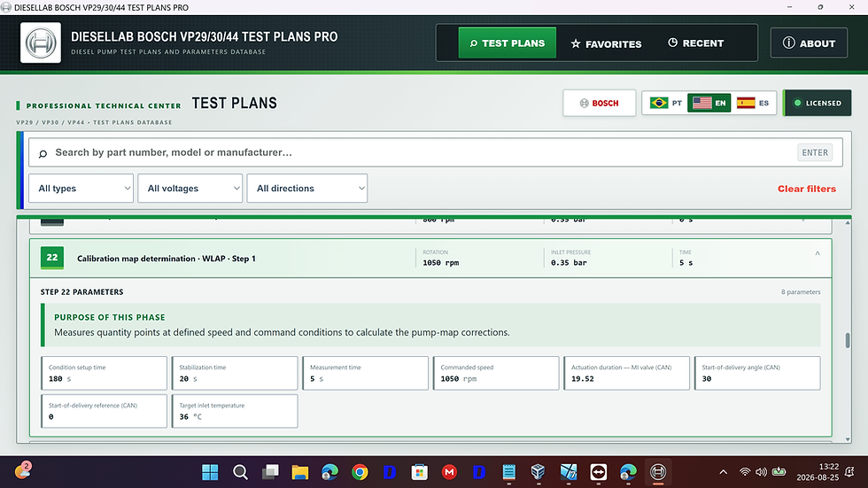Image resolution: width=868 pixels, height=488 pixels.
Task: Click the Commanded speed parameter card
Action: pos(496,374)
